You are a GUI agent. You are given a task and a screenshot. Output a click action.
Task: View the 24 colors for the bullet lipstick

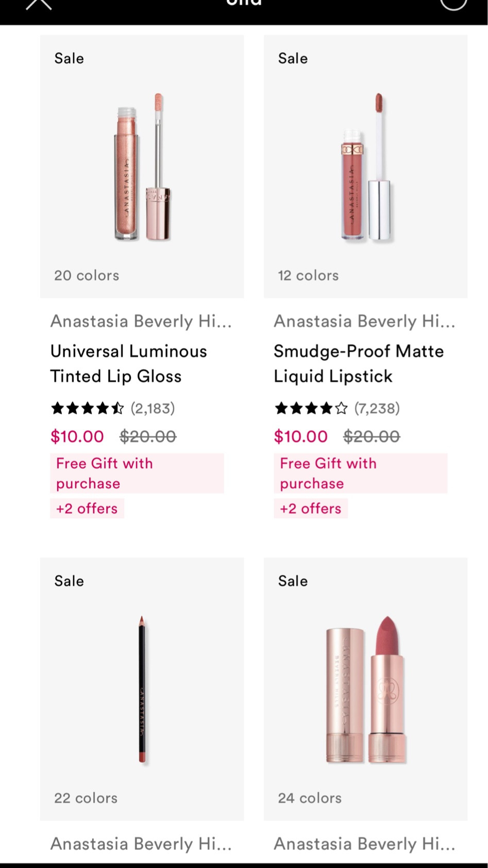(x=309, y=797)
